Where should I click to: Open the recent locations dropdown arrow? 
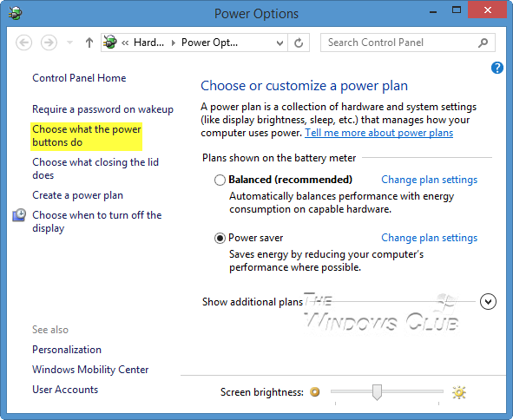(69, 43)
